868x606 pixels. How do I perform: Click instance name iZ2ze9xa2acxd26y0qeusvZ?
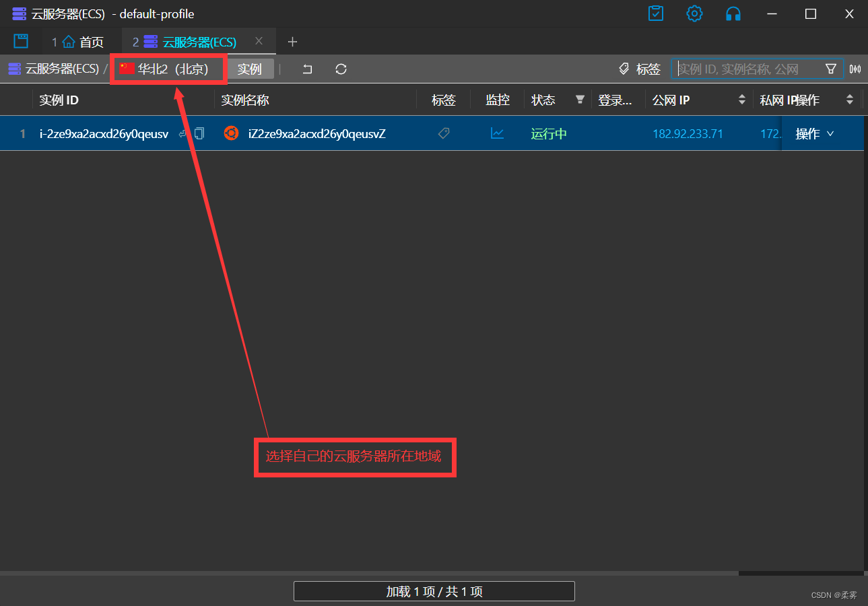pos(317,133)
